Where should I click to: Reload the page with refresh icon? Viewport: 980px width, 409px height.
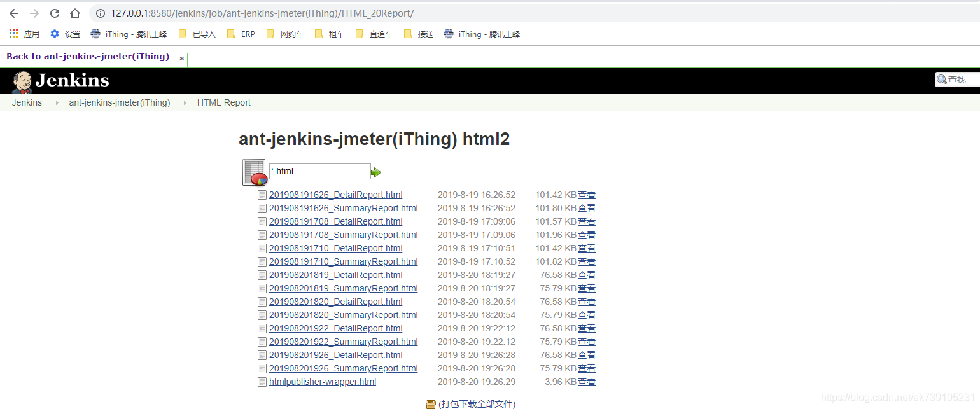tap(55, 13)
